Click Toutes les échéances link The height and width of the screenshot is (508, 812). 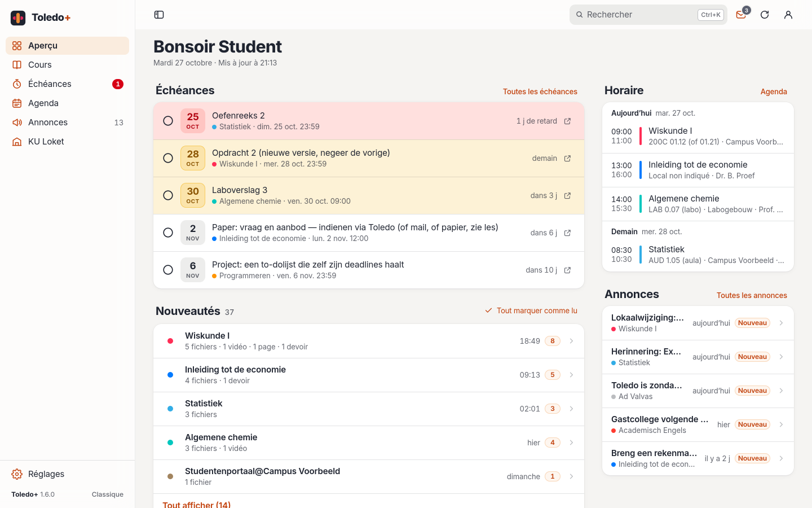pos(540,91)
